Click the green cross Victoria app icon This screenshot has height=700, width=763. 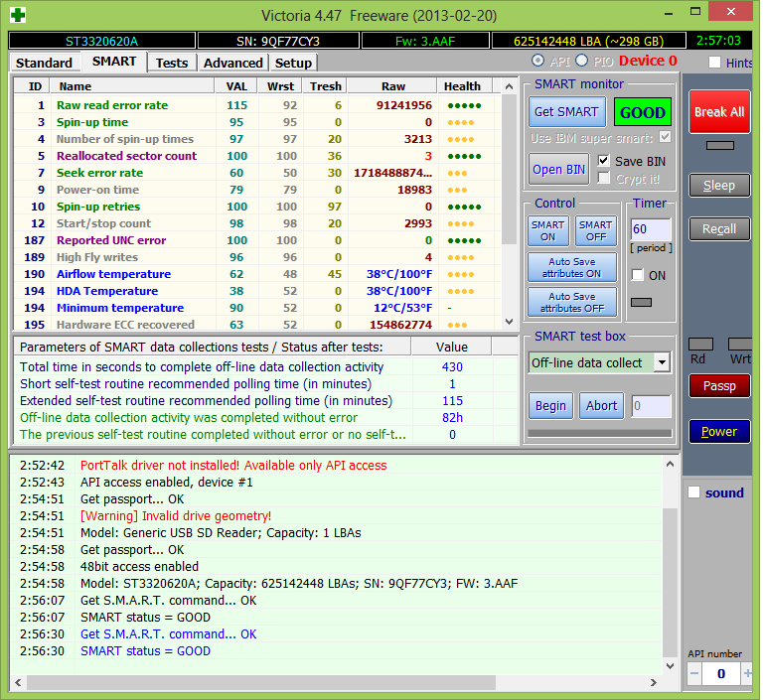click(x=18, y=15)
